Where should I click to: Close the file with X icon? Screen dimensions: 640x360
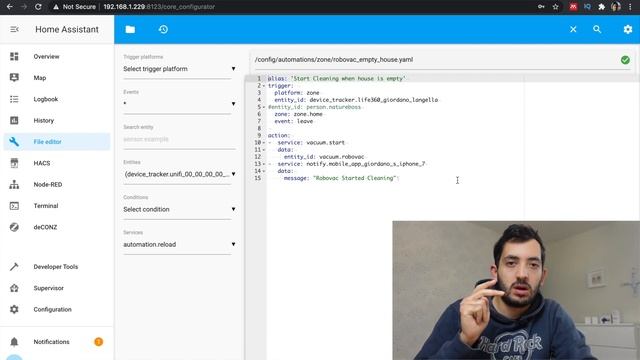pyautogui.click(x=573, y=29)
